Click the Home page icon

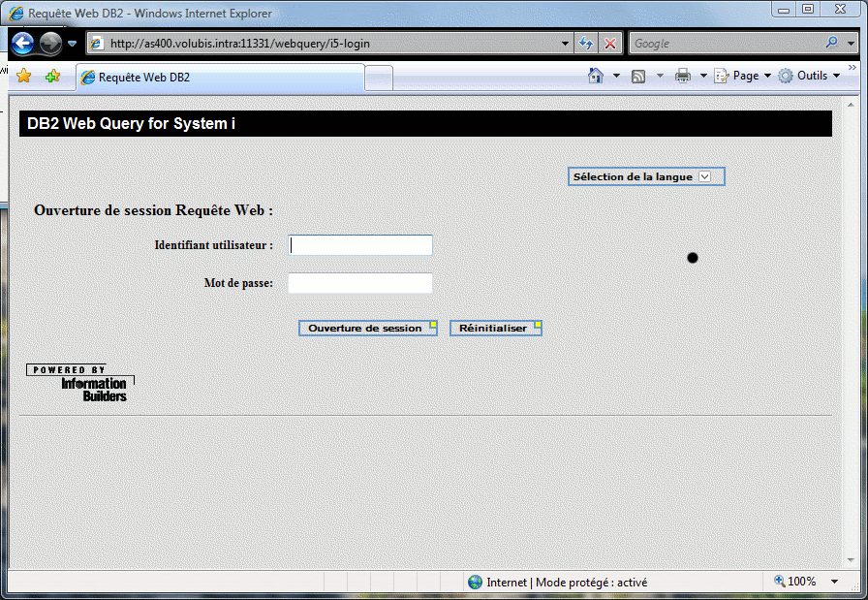click(596, 76)
